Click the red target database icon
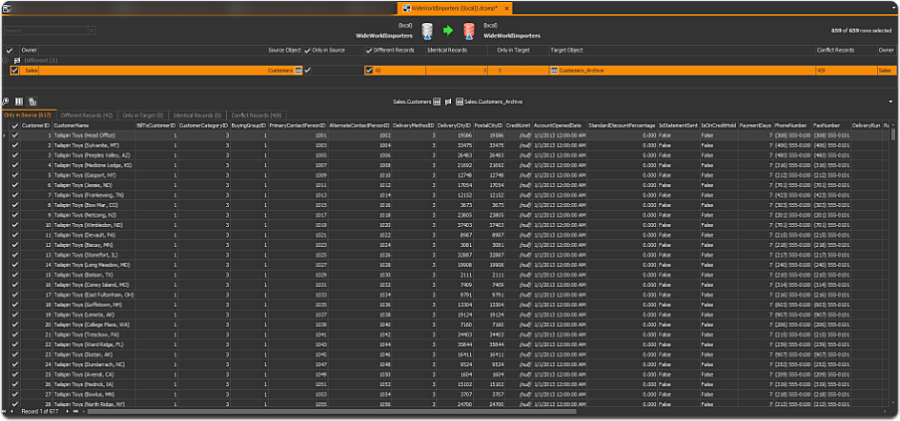900x421 pixels. tap(468, 31)
